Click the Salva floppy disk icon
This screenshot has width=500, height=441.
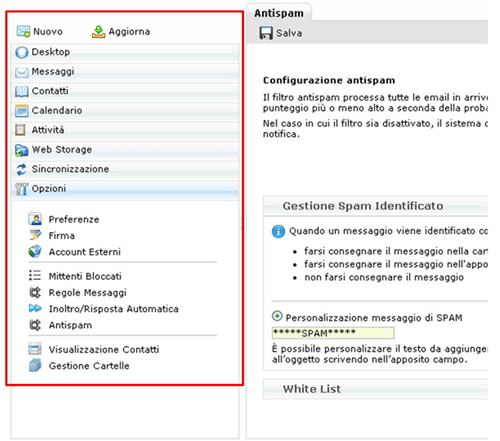click(266, 33)
